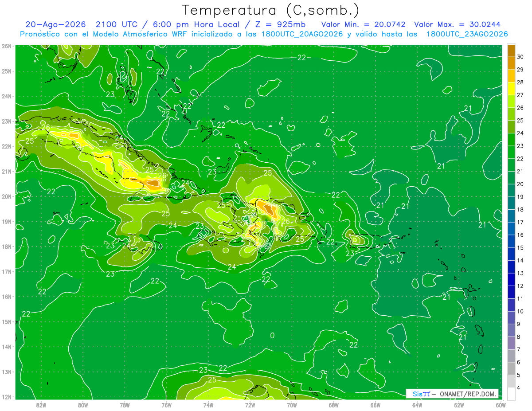Click the title "Temperatura (C,somb.)"
Image resolution: width=532 pixels, height=411 pixels.
click(x=270, y=10)
